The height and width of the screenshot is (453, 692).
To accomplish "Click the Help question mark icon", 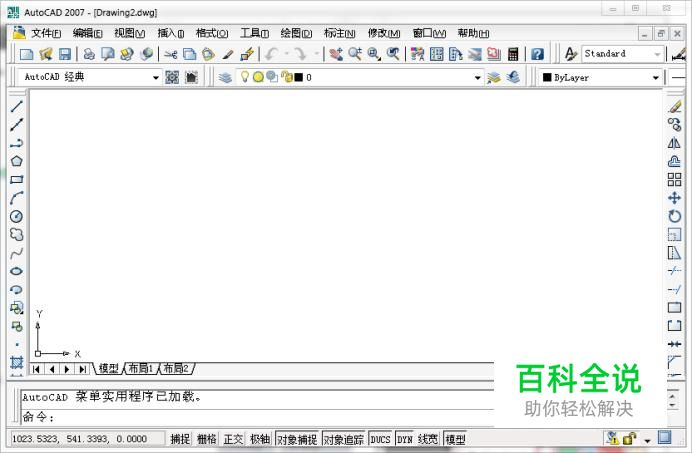I will click(x=537, y=54).
